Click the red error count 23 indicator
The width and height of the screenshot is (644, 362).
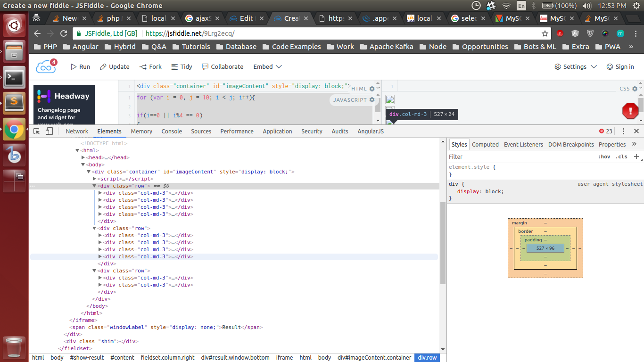click(x=606, y=132)
